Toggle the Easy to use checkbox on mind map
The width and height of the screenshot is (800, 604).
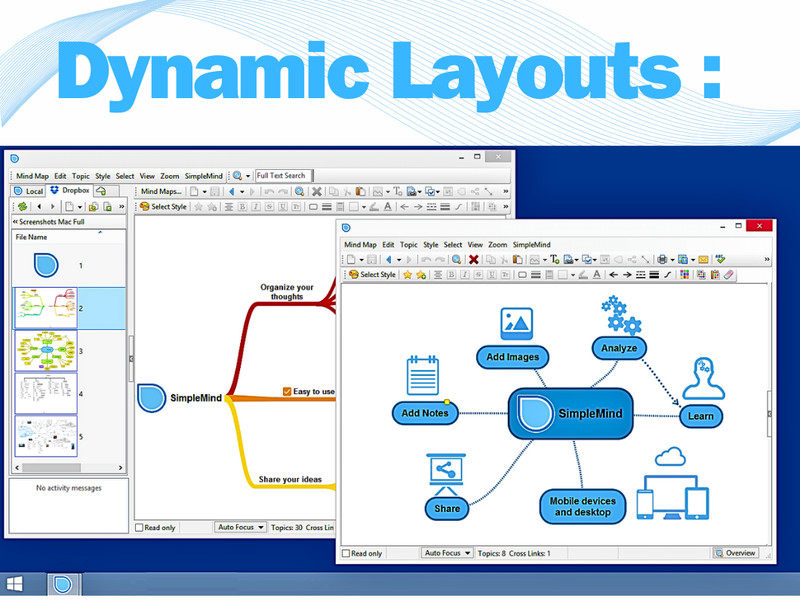coord(287,391)
